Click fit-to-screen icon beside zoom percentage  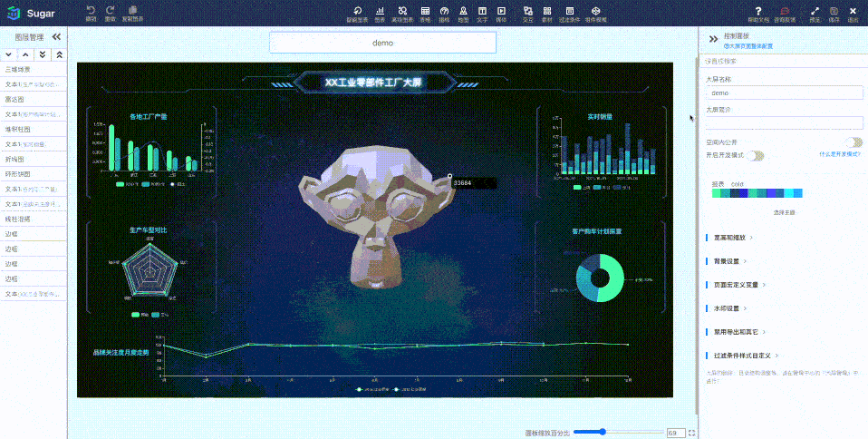(691, 433)
